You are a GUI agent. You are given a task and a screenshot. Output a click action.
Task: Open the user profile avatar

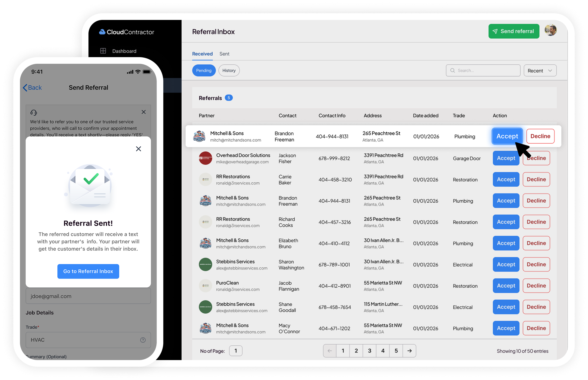(551, 31)
